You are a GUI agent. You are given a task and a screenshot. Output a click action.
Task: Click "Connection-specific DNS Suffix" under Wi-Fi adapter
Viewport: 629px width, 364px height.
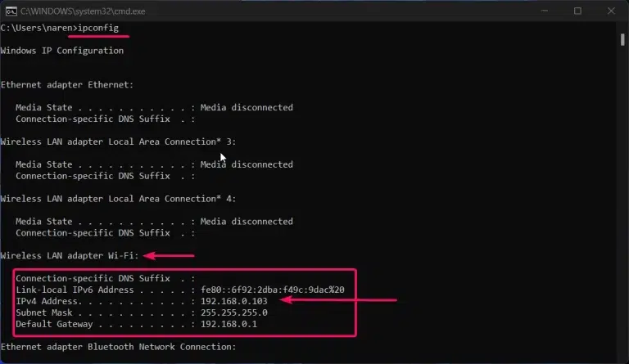pos(93,278)
